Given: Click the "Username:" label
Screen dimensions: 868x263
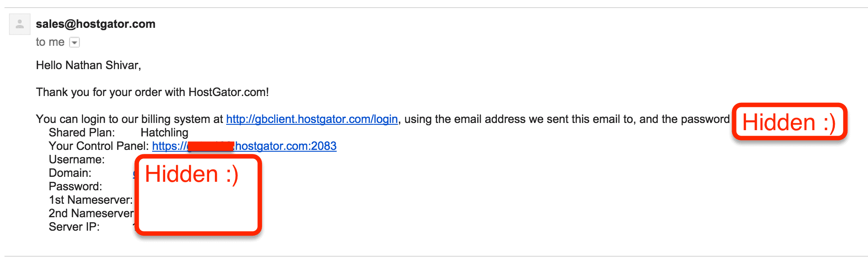Looking at the screenshot, I should click(x=76, y=160).
